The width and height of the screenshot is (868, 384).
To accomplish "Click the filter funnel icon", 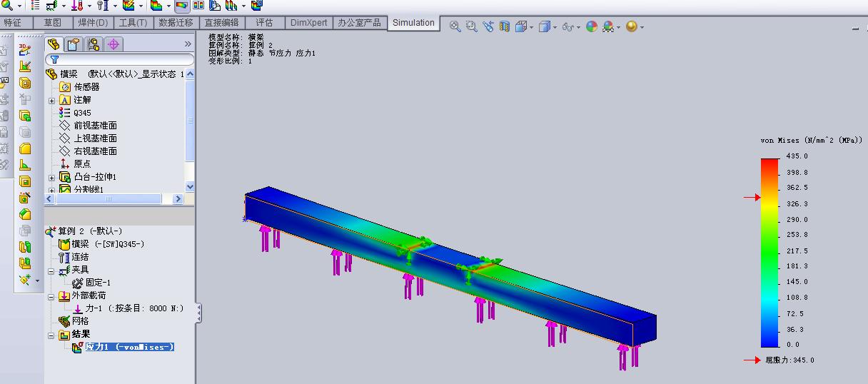I will [x=54, y=60].
